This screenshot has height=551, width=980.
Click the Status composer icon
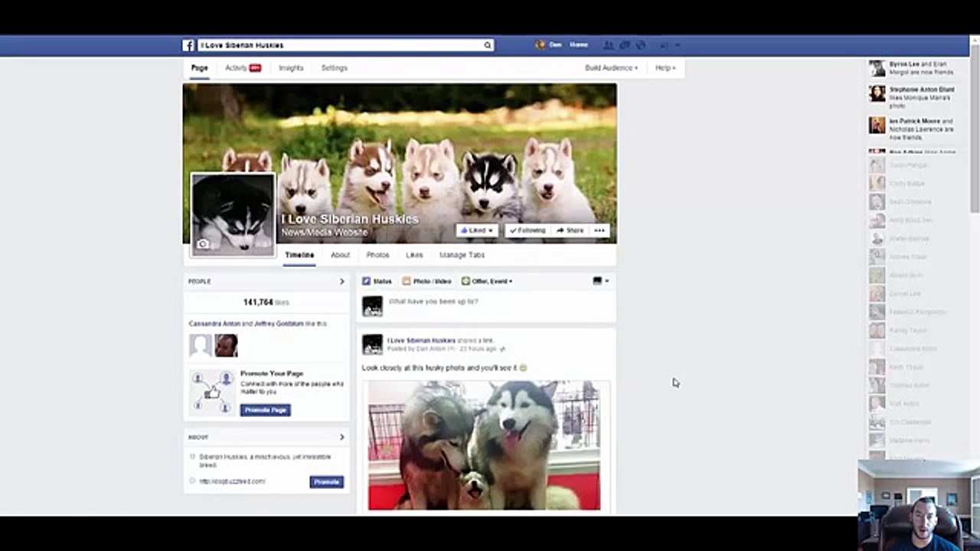(x=367, y=282)
